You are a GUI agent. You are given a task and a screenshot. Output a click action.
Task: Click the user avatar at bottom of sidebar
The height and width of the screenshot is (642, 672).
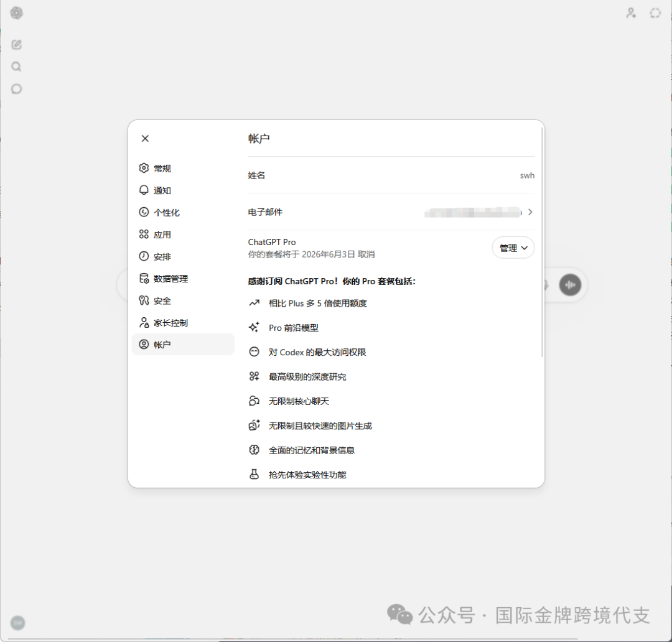(17, 622)
